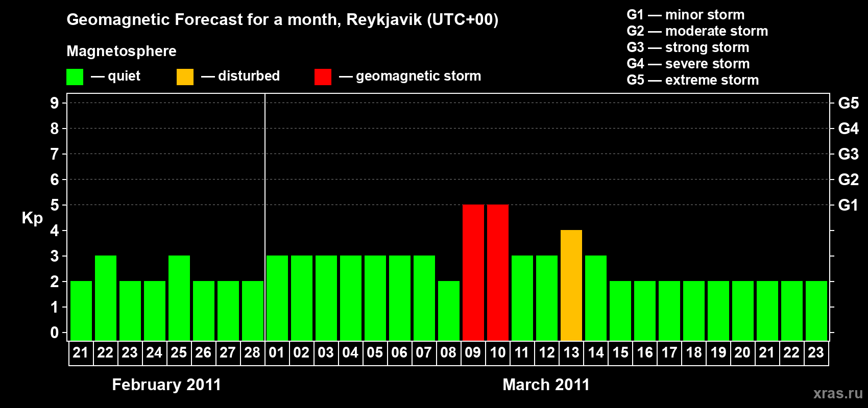
Task: Click the green quiet legend swatch
Action: click(75, 77)
